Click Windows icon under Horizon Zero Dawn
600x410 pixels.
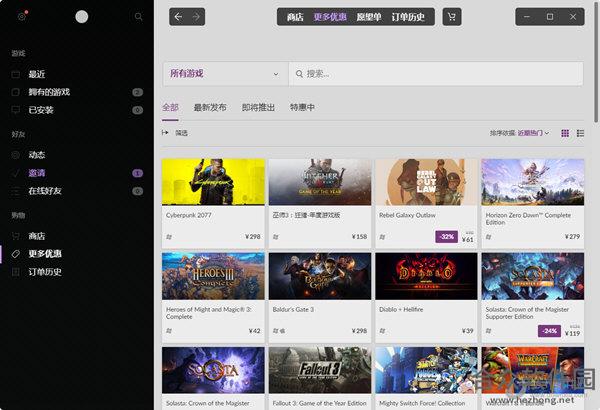[488, 237]
